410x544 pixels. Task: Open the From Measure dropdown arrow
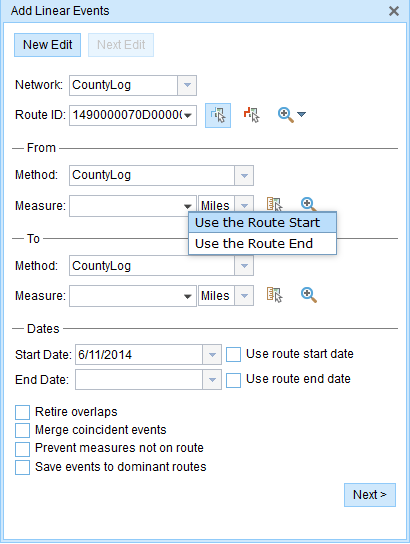coord(188,206)
